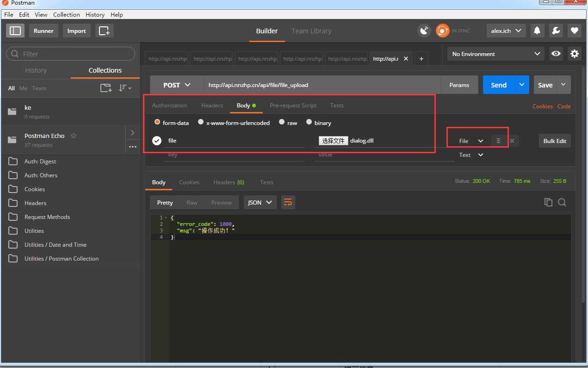Open new window icon beside Import

[105, 31]
